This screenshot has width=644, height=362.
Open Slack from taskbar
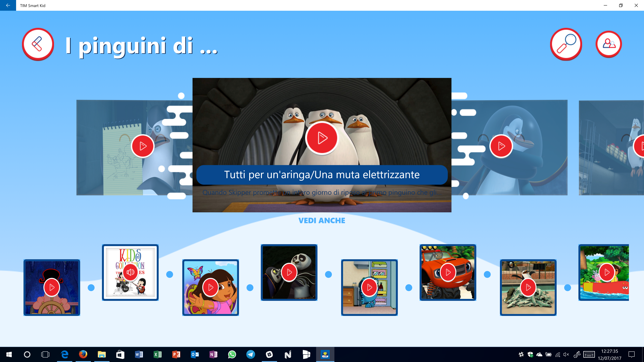coord(269,354)
